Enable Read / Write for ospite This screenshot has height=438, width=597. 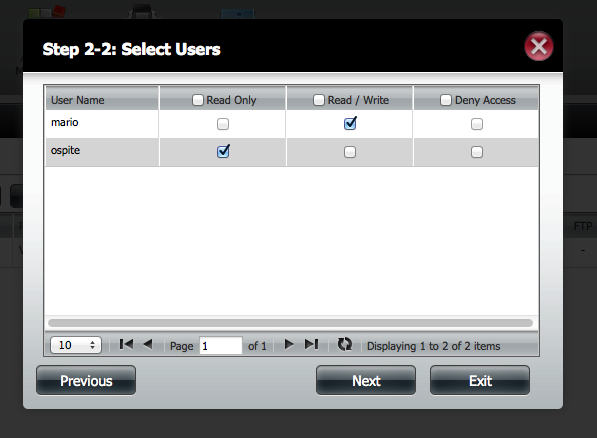pos(350,152)
